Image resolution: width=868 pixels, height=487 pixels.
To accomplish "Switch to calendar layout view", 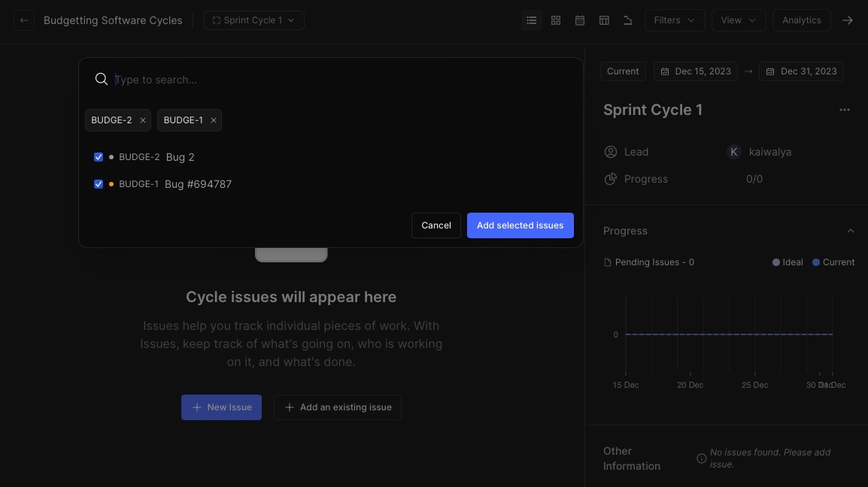I will tap(580, 20).
